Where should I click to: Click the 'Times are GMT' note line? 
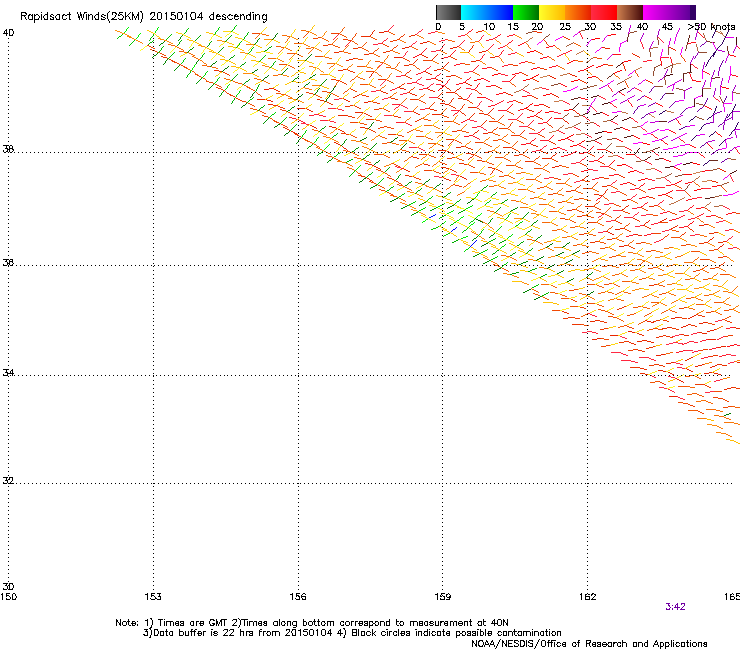(x=312, y=623)
